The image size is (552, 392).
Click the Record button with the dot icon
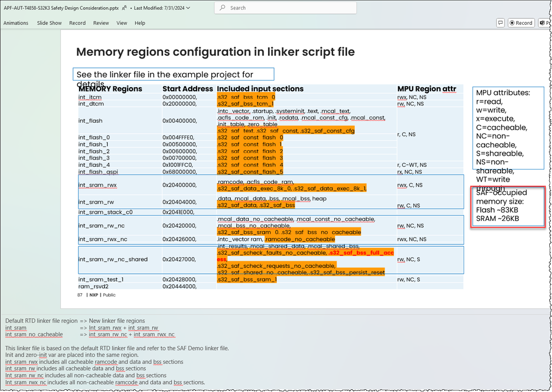[521, 23]
